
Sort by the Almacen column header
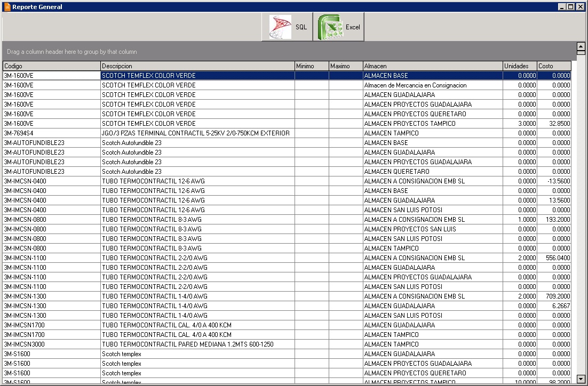pos(432,66)
